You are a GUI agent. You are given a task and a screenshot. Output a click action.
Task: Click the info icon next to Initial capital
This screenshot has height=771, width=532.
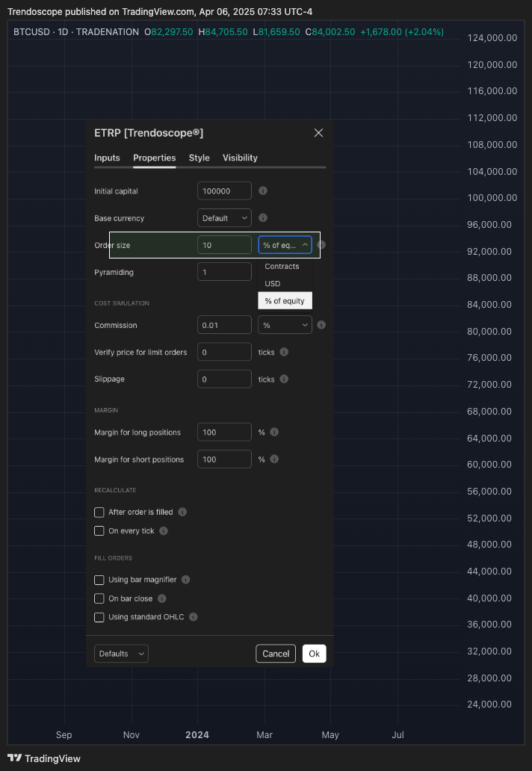(263, 191)
